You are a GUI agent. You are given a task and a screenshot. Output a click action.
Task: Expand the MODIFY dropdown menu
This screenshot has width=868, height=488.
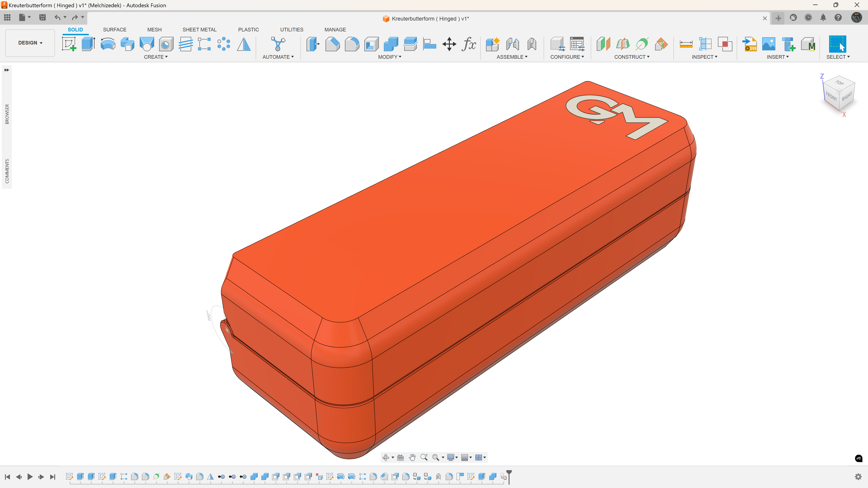point(389,57)
